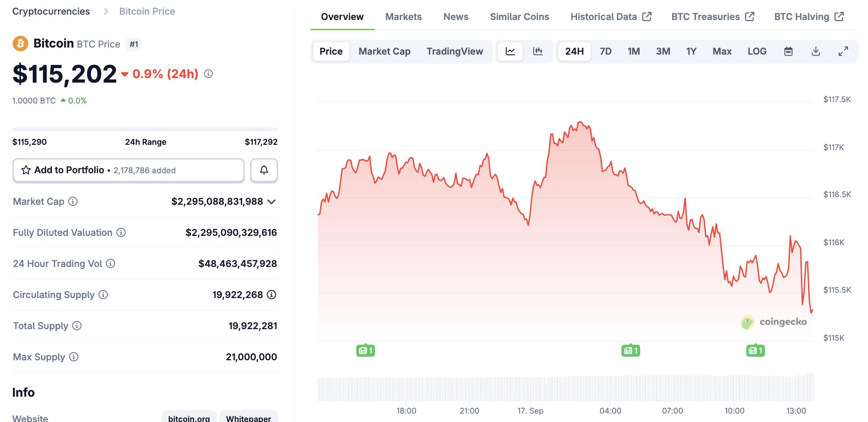
Task: Click the $115,202 price value
Action: tap(64, 74)
